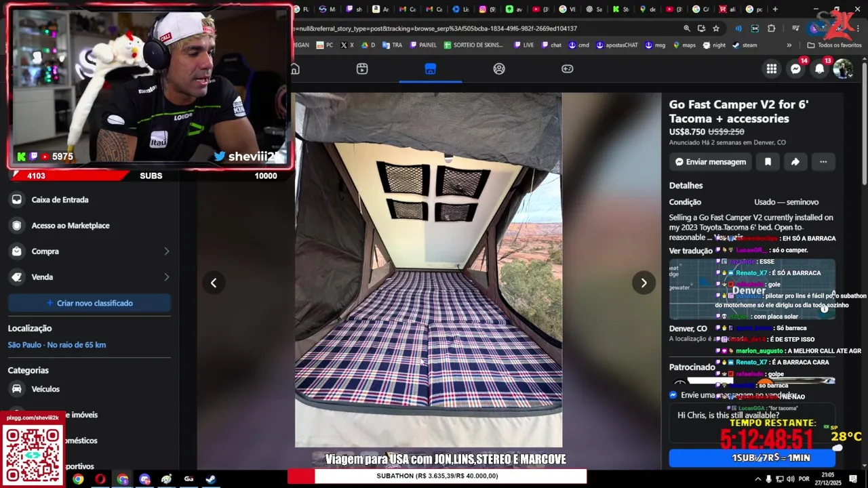The image size is (868, 488).
Task: Open the SORTEIO DE SKINS bookmark
Action: click(x=473, y=45)
